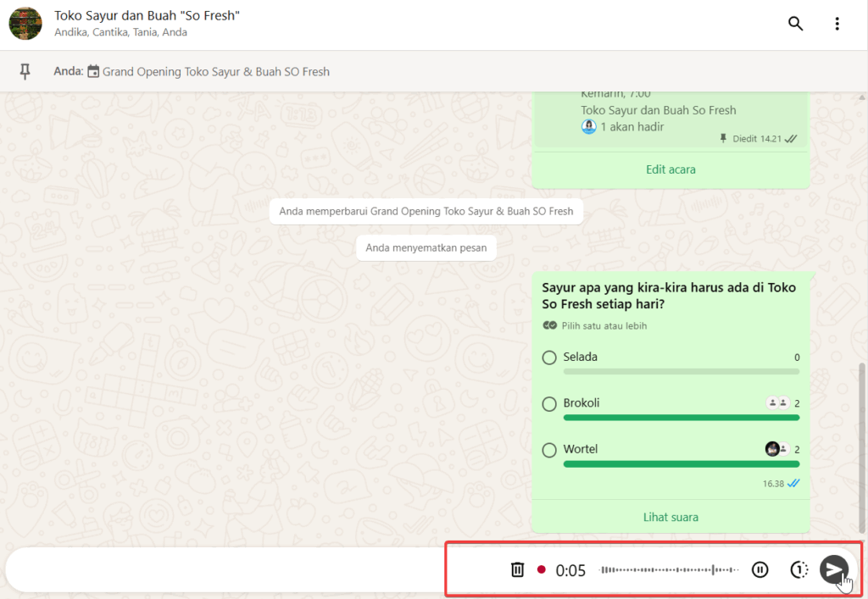Select the Selada poll option
Screen dimensions: 868x599
coord(549,358)
